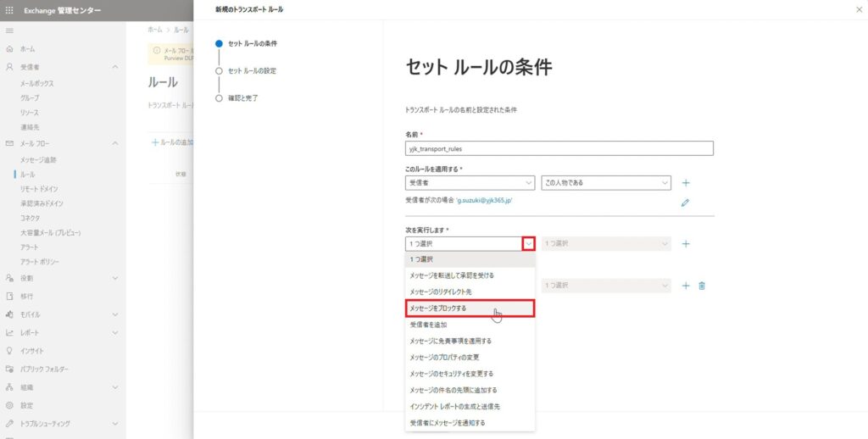This screenshot has height=439, width=868.
Task: Click the 名前 input field
Action: (559, 148)
